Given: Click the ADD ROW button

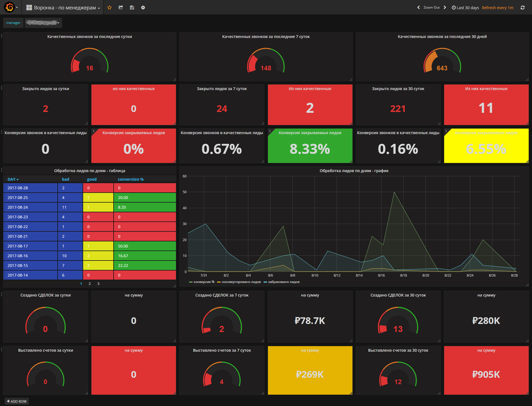Looking at the screenshot, I should (x=17, y=401).
